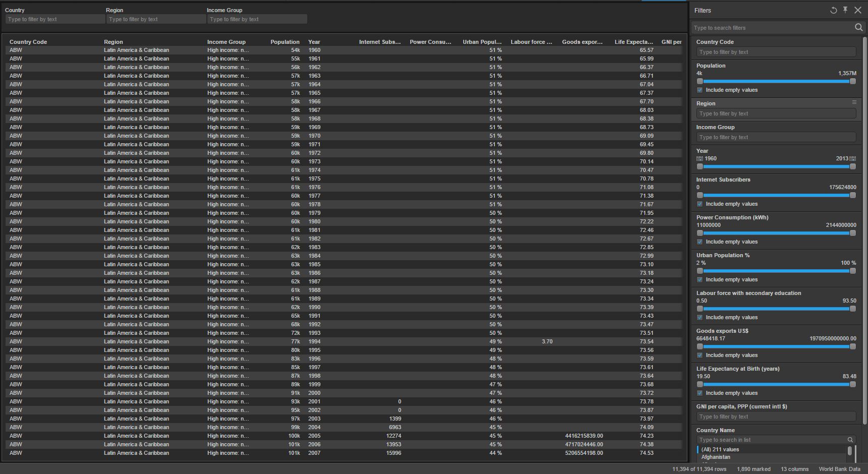The image size is (868, 474).
Task: Click the Year column header in the table
Action: pos(314,42)
